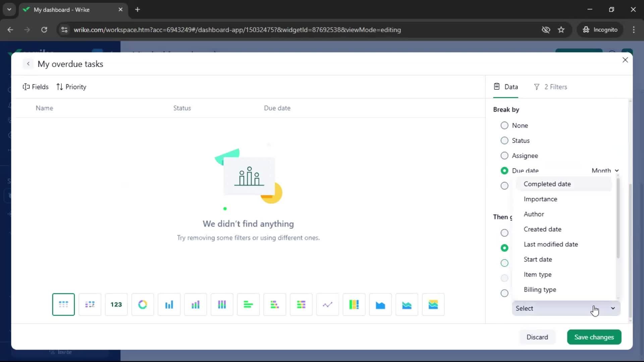Select the line chart type
644x362 pixels.
coord(327,304)
